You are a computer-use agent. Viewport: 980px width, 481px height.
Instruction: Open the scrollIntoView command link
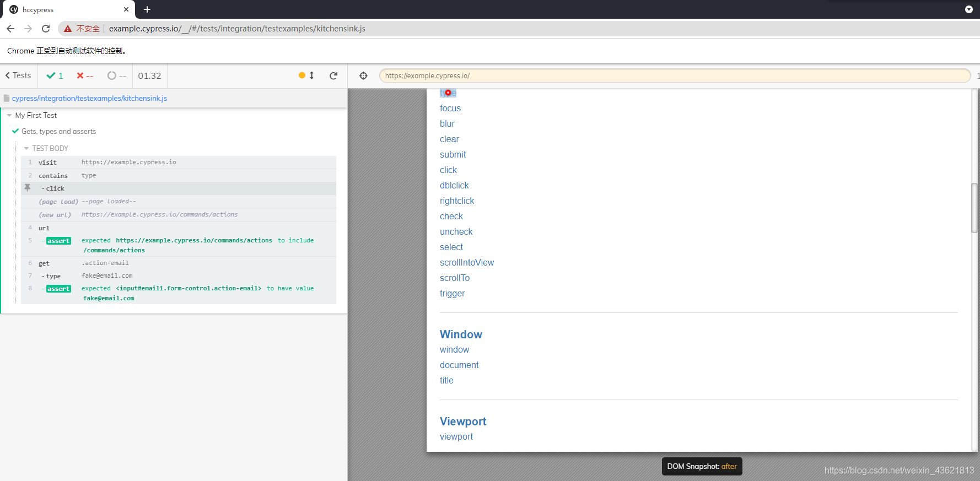click(467, 263)
